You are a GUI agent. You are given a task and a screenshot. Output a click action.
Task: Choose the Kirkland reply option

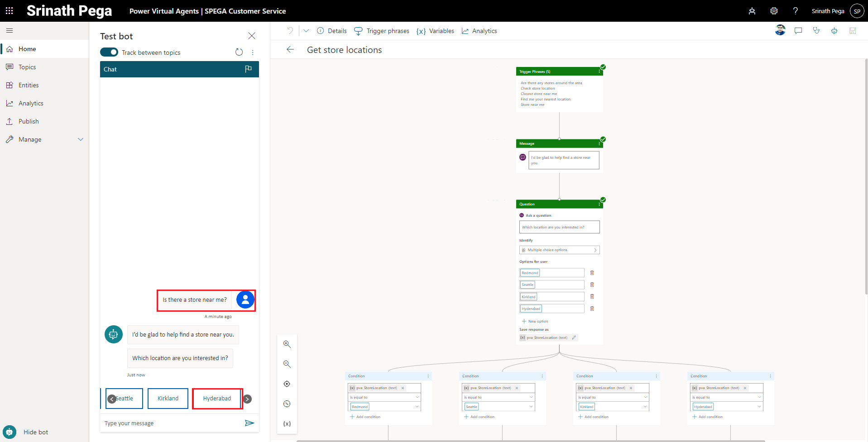click(x=168, y=399)
